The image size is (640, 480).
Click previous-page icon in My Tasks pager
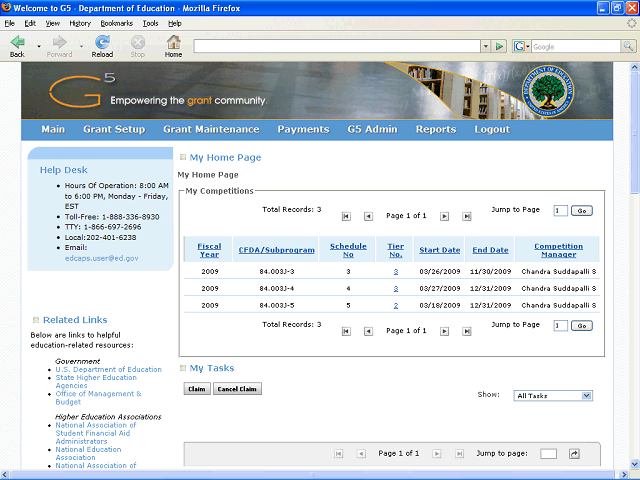tap(361, 453)
